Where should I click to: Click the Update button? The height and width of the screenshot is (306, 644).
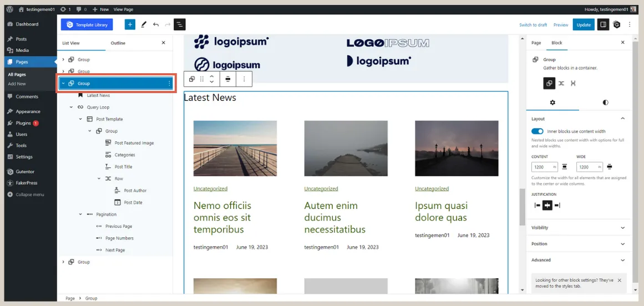coord(584,24)
